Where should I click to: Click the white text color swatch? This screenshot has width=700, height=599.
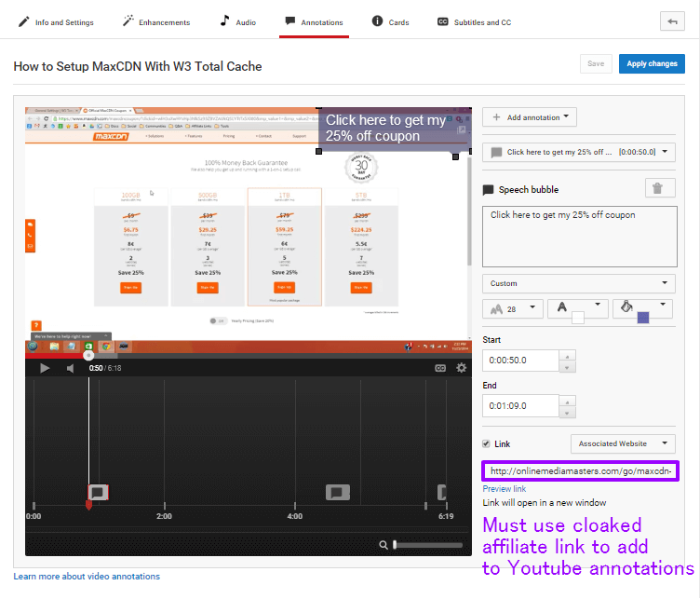(578, 318)
